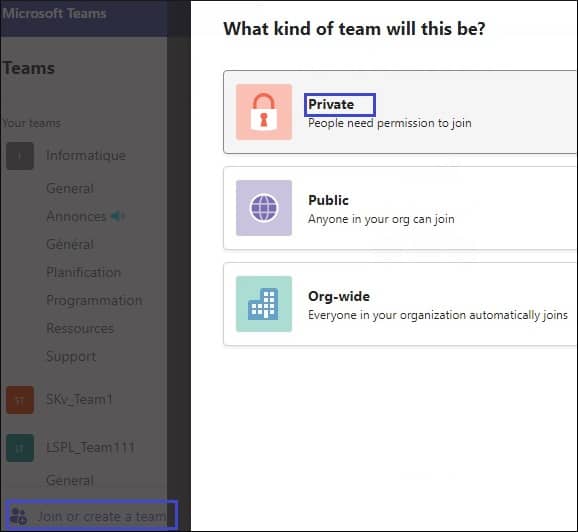
Task: Click 'Everyone in your organization automatically joins' text
Action: 438,315
